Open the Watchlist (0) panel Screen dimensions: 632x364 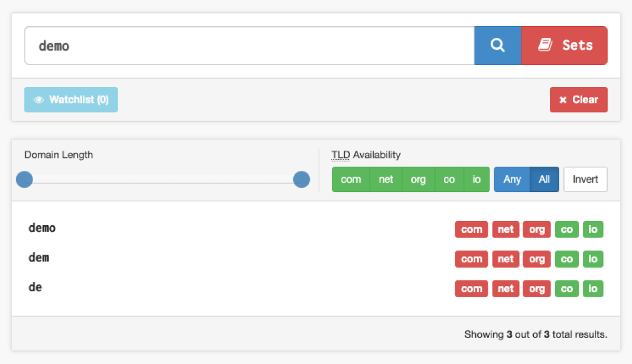[71, 99]
